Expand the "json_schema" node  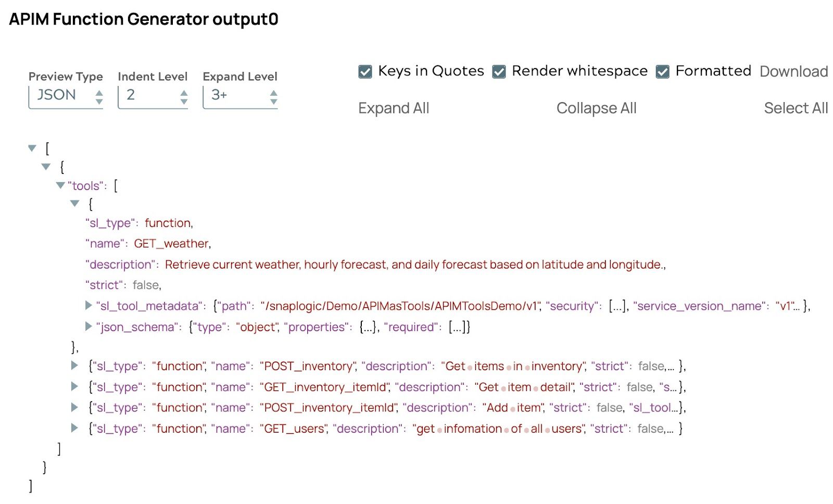point(89,326)
